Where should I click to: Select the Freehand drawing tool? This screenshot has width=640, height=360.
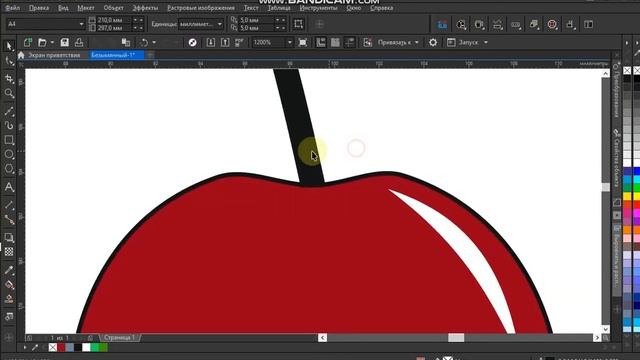[x=9, y=111]
